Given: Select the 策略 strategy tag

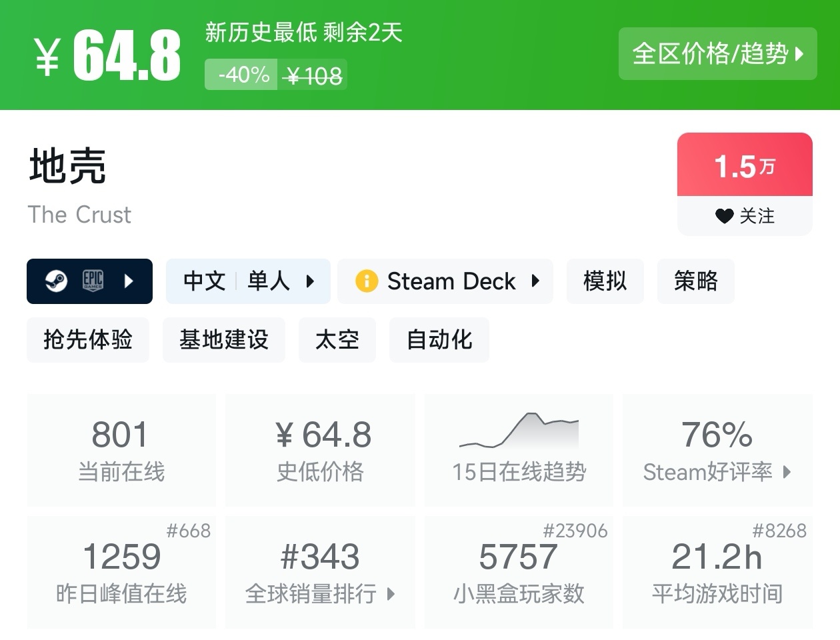Looking at the screenshot, I should 695,281.
